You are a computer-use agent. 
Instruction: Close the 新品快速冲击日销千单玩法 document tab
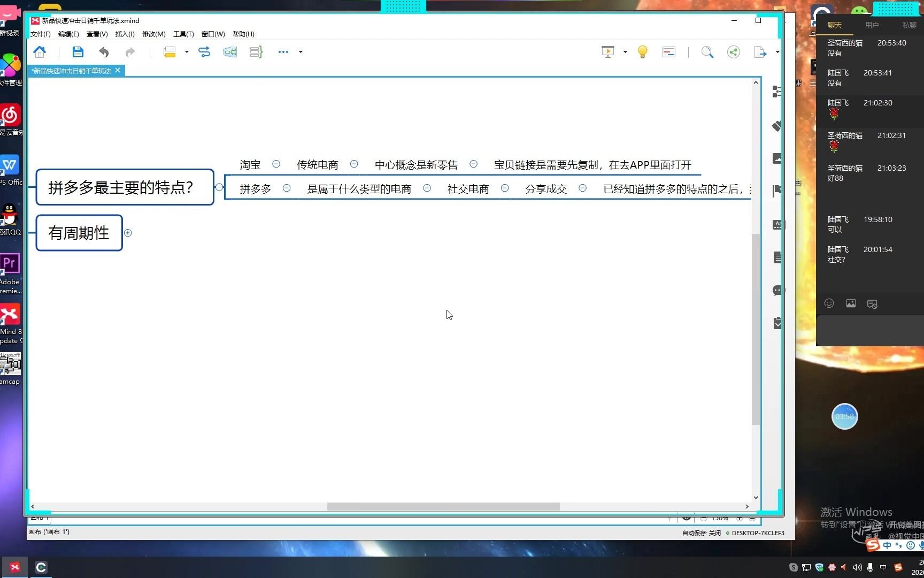[x=118, y=70]
